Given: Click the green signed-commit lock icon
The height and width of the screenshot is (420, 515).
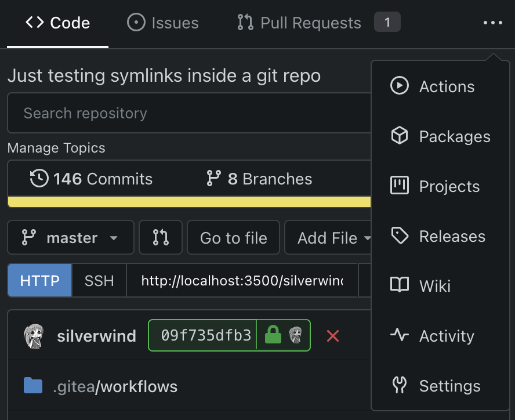Looking at the screenshot, I should coord(273,335).
